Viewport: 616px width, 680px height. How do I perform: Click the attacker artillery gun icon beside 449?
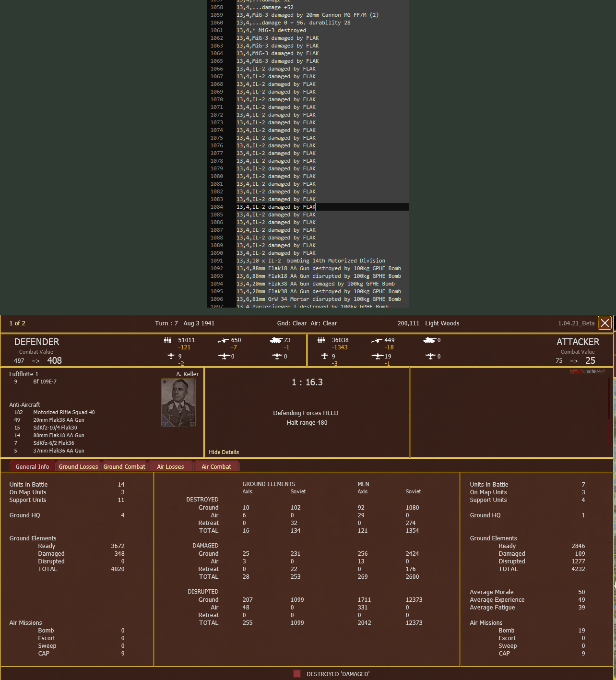pos(377,340)
